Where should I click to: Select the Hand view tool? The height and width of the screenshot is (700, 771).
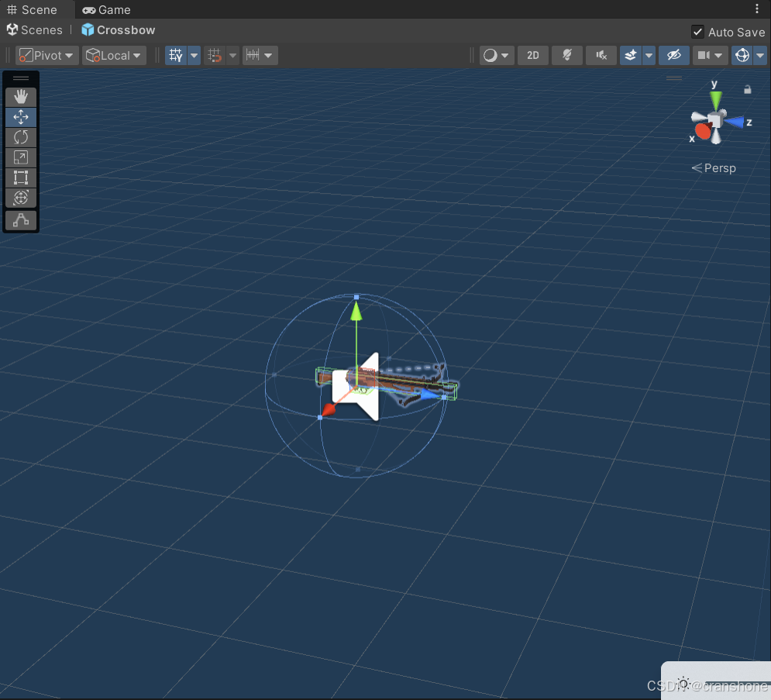[21, 96]
